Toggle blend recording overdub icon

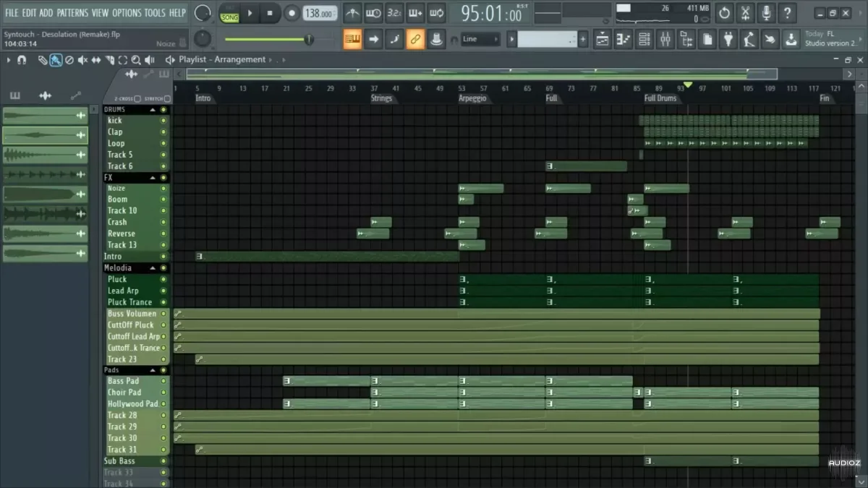point(415,13)
